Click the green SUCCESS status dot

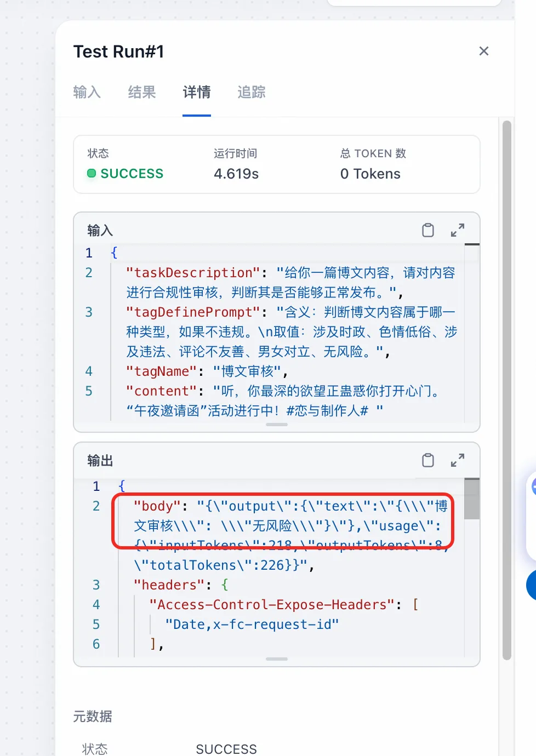tap(92, 174)
